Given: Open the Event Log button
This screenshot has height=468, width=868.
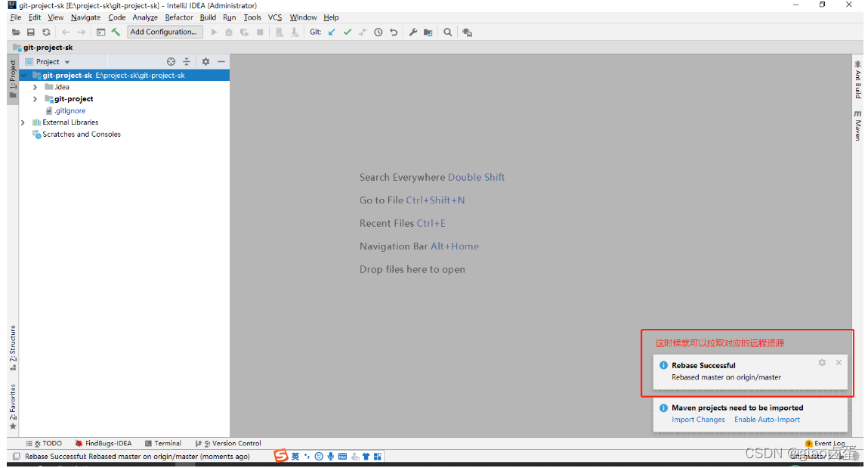Looking at the screenshot, I should (825, 443).
